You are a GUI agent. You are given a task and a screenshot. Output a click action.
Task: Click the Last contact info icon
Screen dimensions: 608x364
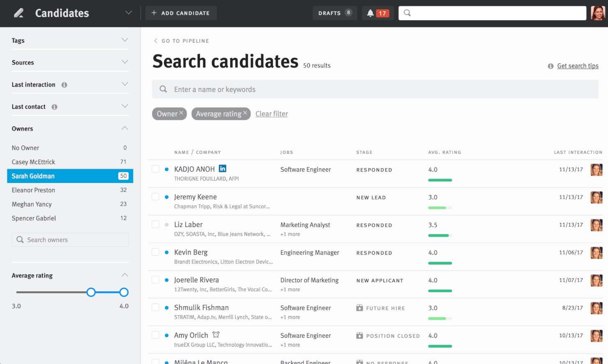point(54,107)
